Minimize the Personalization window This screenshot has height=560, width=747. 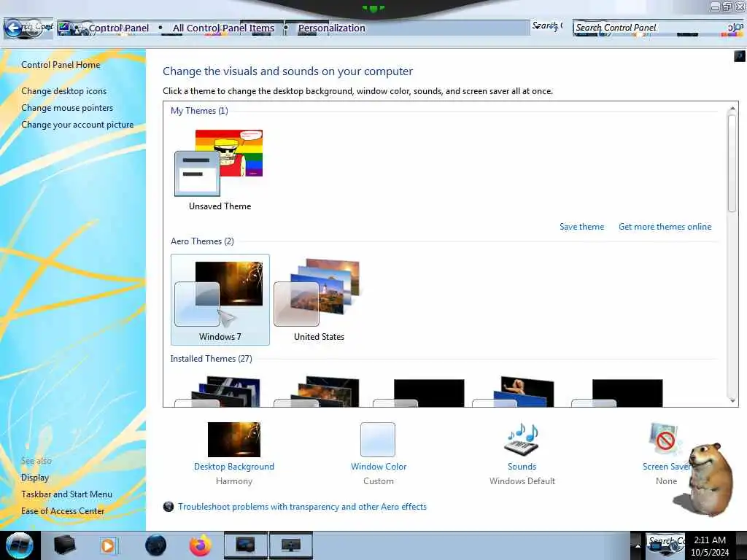click(x=715, y=7)
